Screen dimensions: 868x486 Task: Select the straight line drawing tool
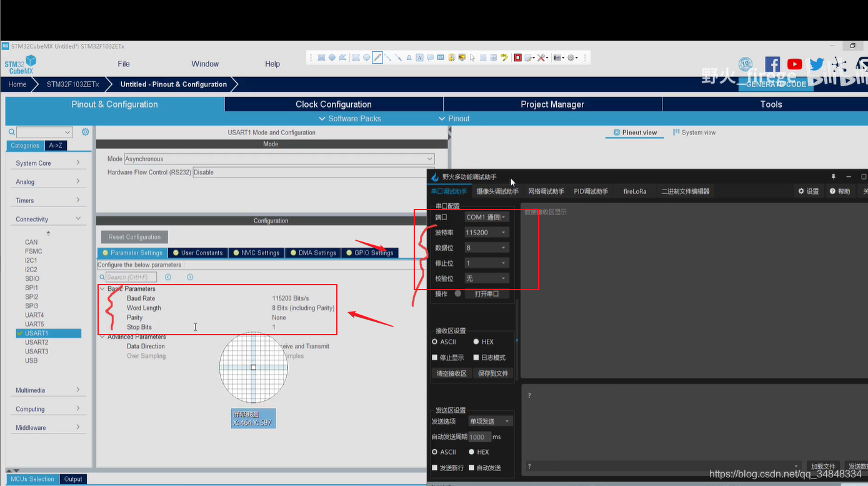pos(387,58)
